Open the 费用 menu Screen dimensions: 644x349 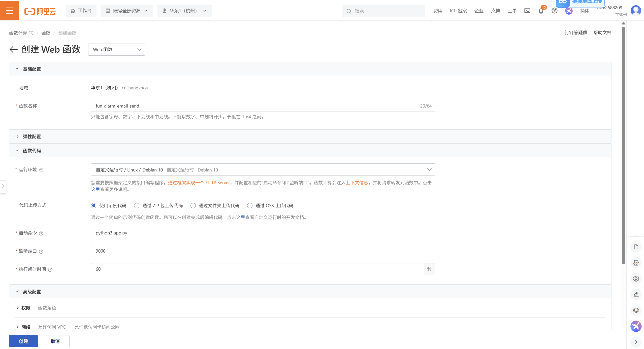pos(438,11)
